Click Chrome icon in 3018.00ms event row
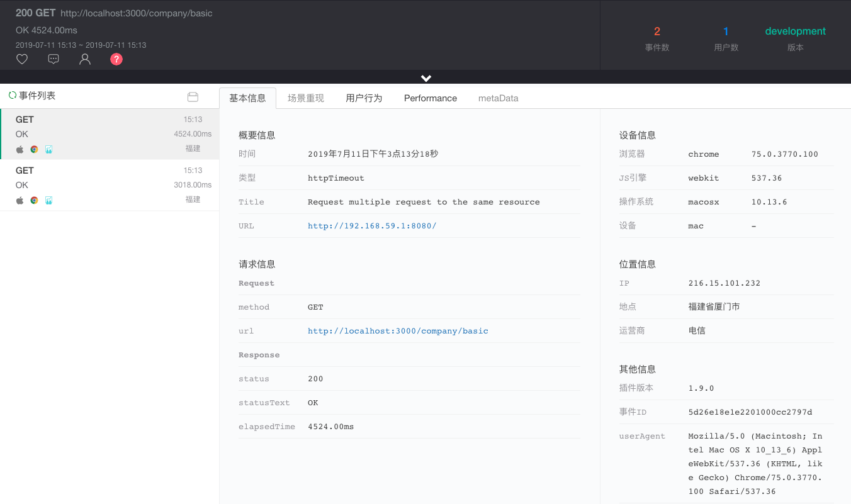Image resolution: width=851 pixels, height=504 pixels. 34,200
